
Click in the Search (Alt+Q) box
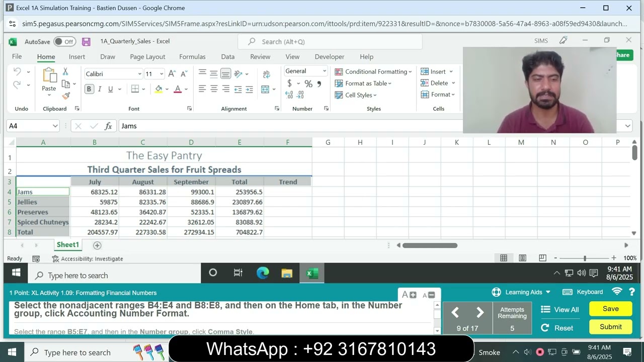[x=330, y=42]
